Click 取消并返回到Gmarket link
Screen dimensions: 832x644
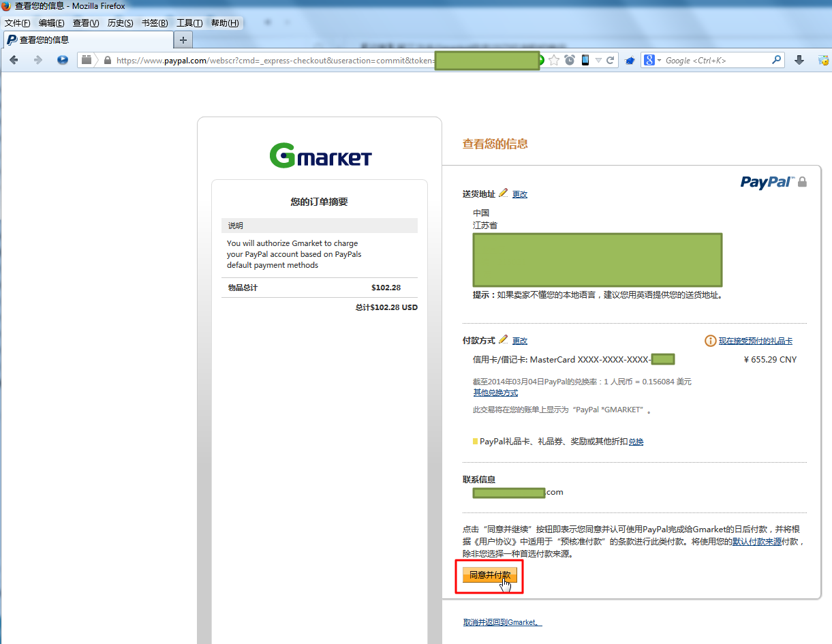tap(503, 622)
